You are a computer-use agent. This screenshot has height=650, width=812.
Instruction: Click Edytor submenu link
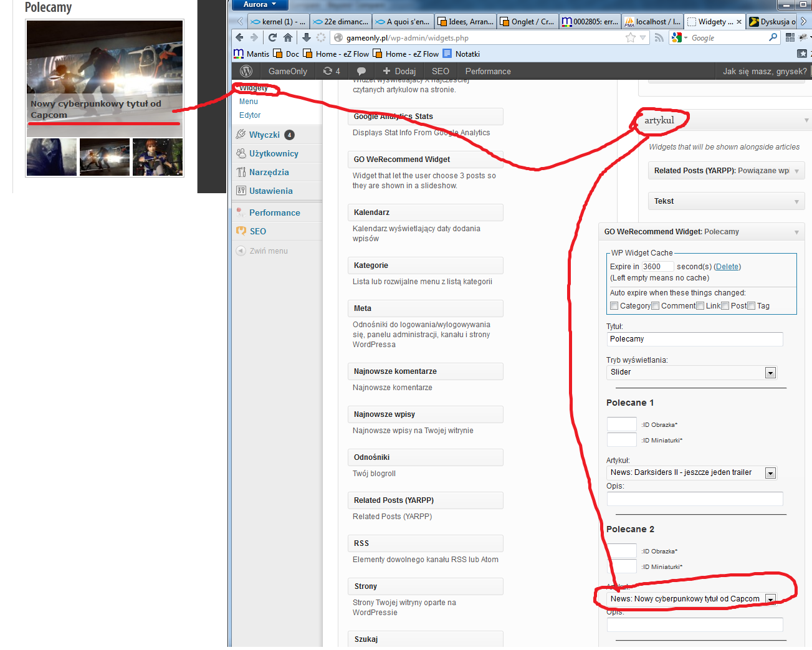250,115
